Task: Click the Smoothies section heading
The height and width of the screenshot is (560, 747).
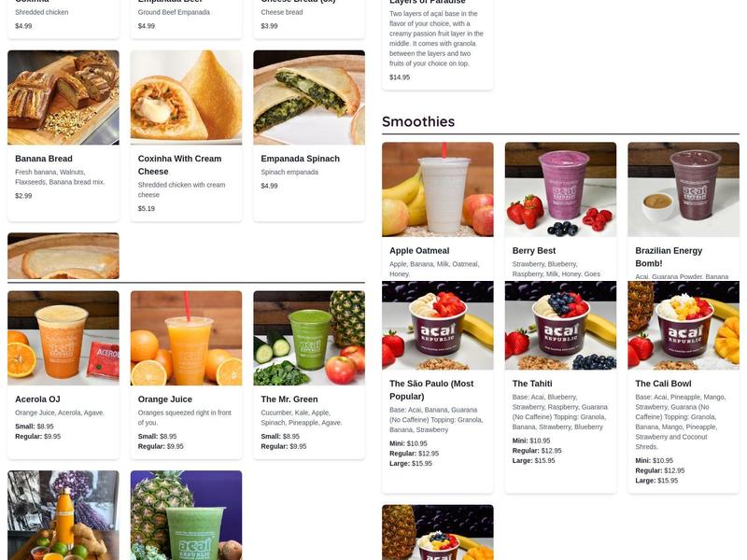Action: coord(418,121)
